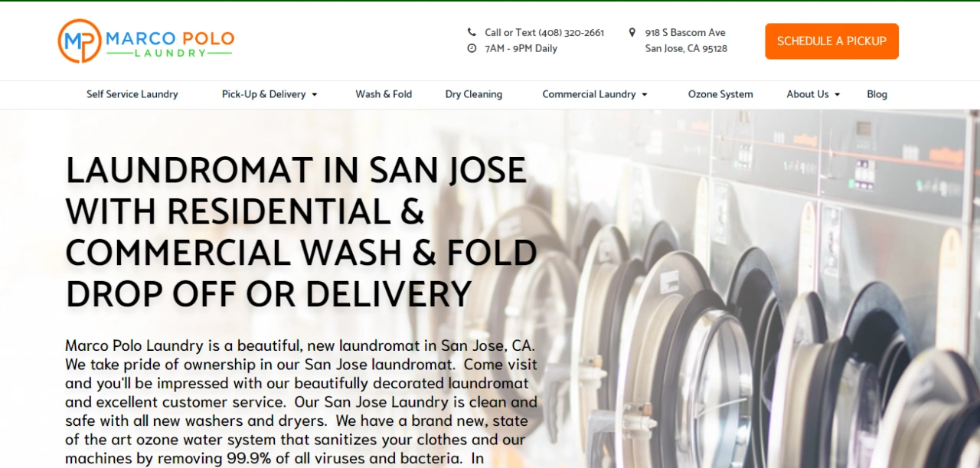The height and width of the screenshot is (468, 980).
Task: Click the Call or Text (408) 320-2661 link
Action: (x=544, y=32)
